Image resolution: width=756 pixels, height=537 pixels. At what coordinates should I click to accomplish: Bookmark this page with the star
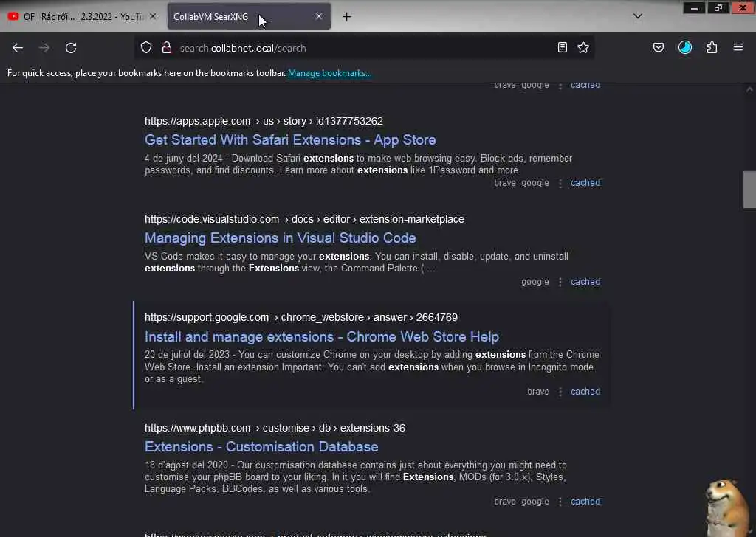pyautogui.click(x=583, y=47)
